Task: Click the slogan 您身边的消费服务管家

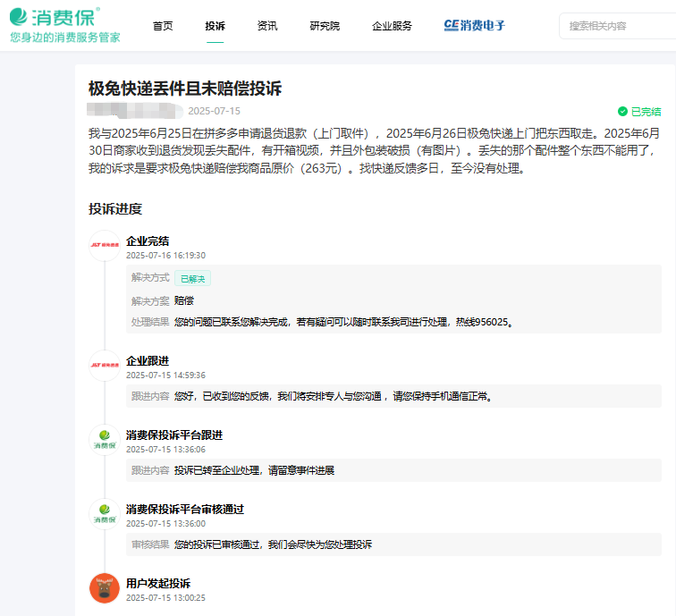Action: coord(65,38)
